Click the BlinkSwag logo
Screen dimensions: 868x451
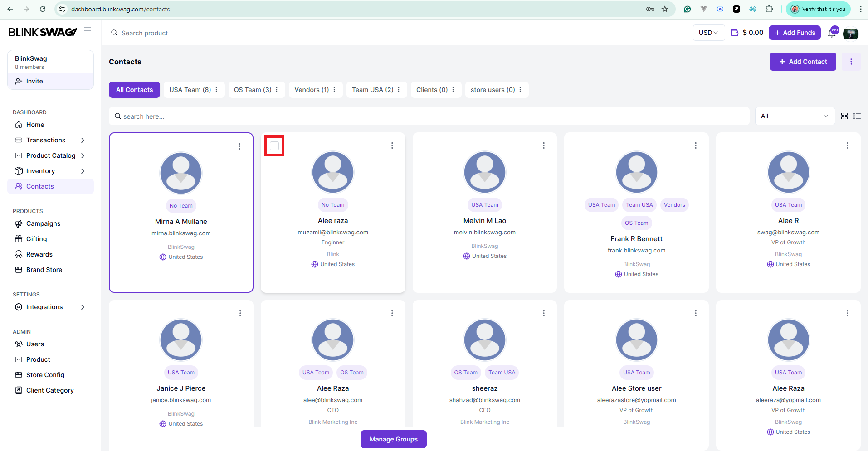43,32
